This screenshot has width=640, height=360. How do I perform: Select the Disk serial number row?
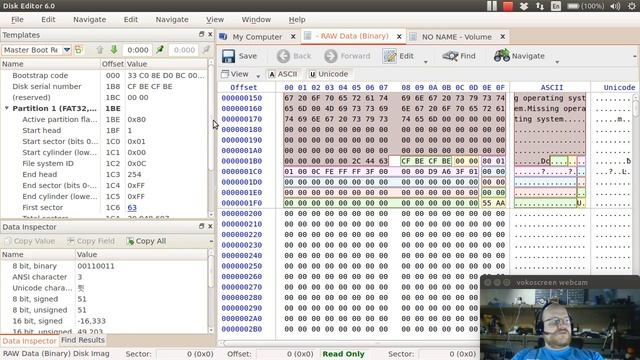click(x=104, y=87)
